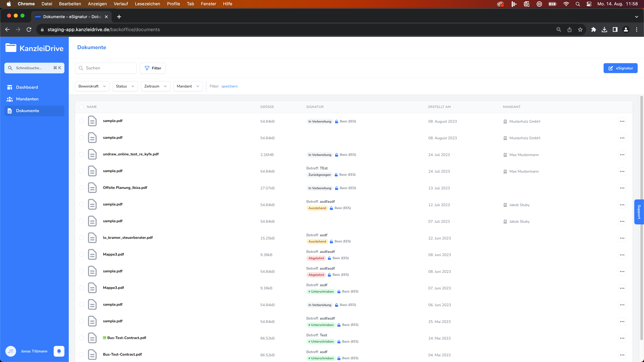Click the eSignatur button
644x362 pixels.
pyautogui.click(x=620, y=68)
